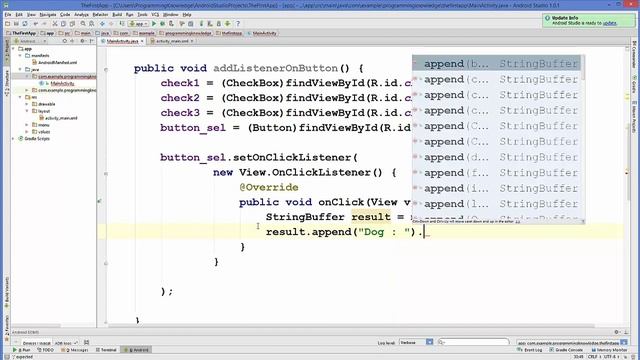
Task: Click the editor horizontal scrollbar
Action: 351,326
